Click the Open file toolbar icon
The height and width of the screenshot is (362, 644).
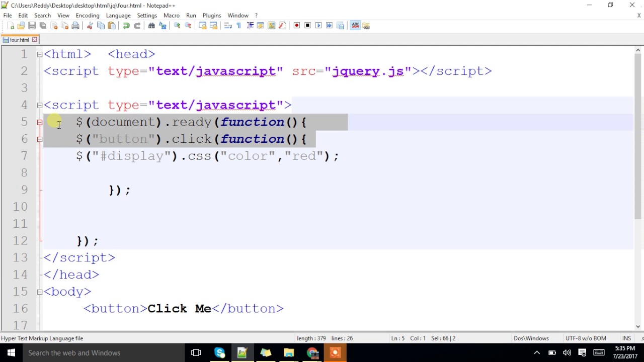21,26
